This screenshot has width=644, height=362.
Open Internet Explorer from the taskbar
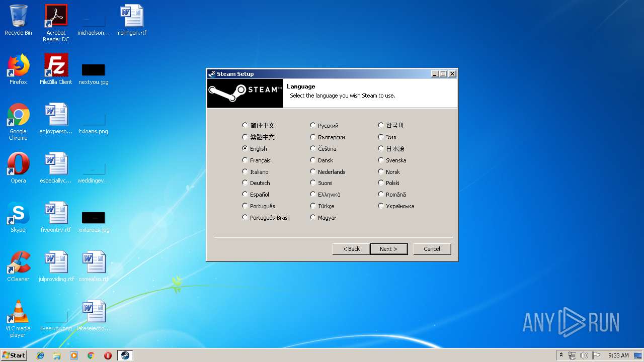pyautogui.click(x=40, y=355)
